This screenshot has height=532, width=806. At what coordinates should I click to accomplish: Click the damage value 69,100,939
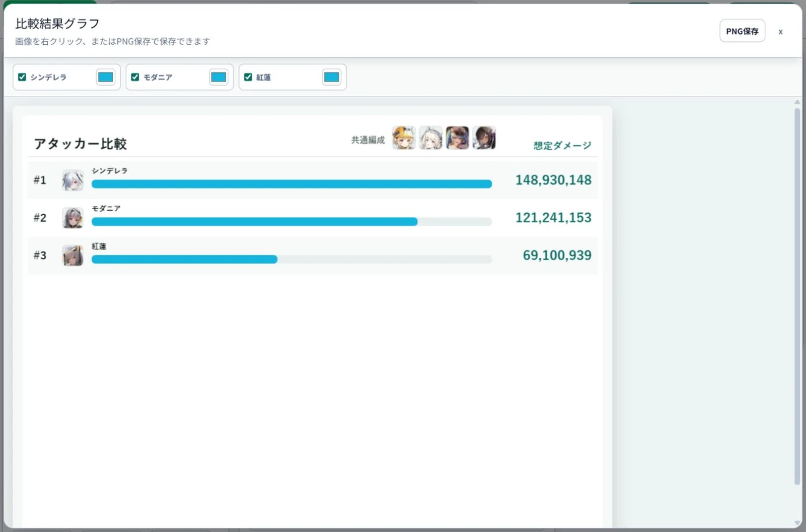pyautogui.click(x=557, y=256)
